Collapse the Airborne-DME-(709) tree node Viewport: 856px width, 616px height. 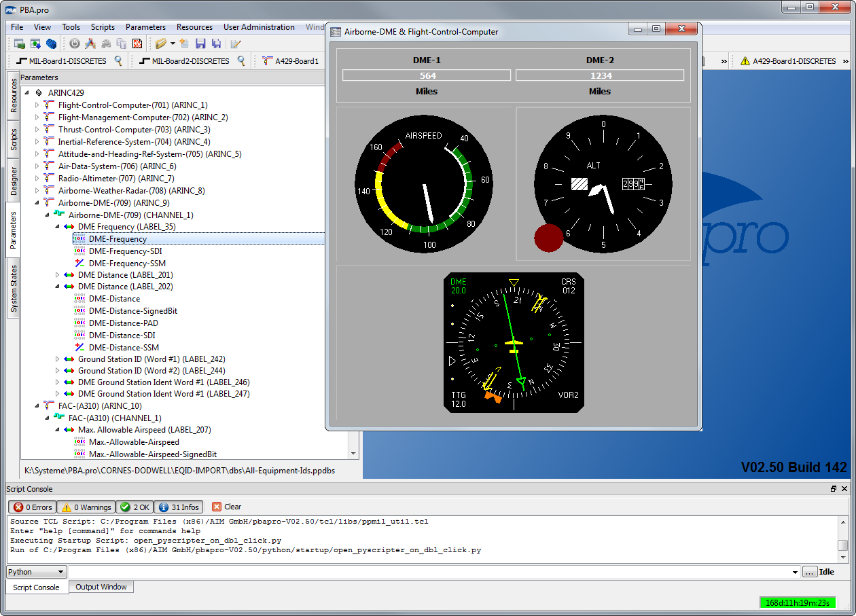tap(35, 202)
